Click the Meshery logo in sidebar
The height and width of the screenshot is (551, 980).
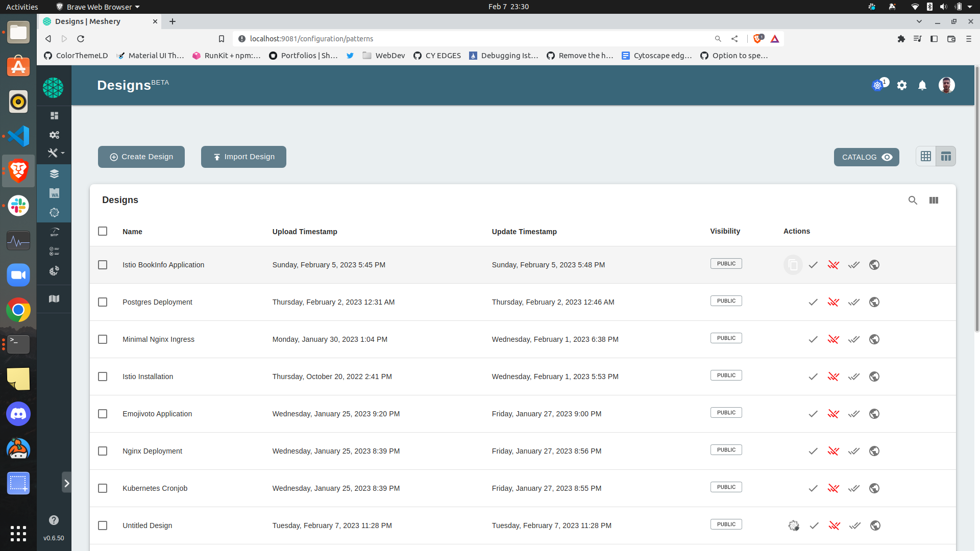point(53,88)
